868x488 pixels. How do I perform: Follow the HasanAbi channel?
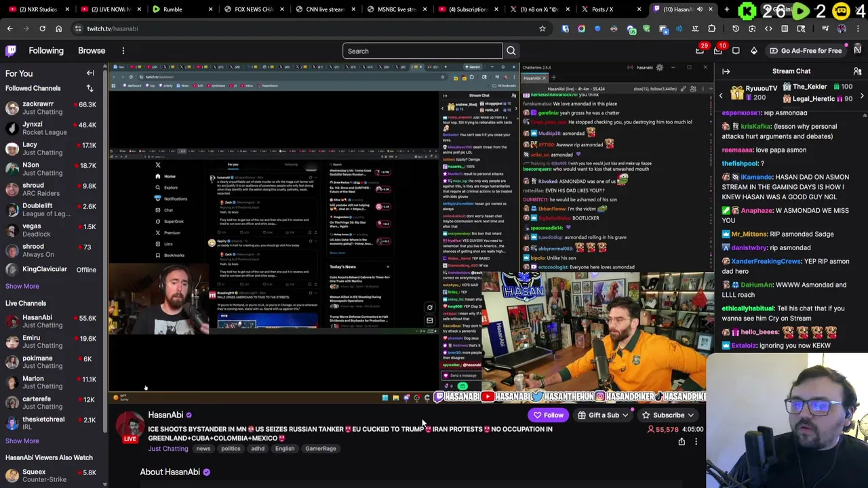[548, 415]
